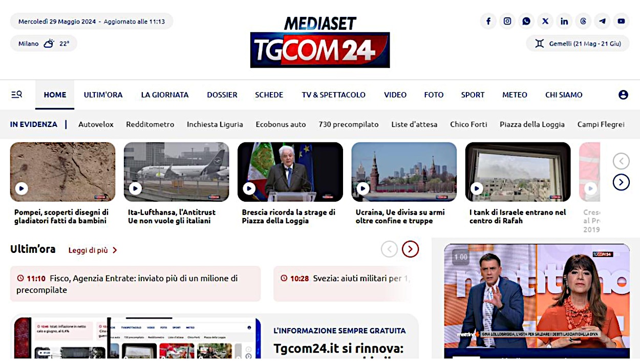
Task: Click the user account profile icon
Action: coord(623,95)
